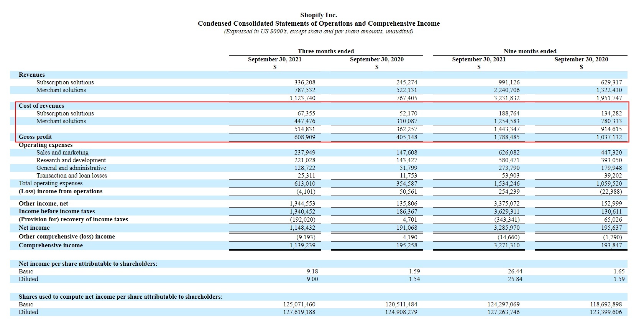Select other income value 1,344,553
The height and width of the screenshot is (324, 644).
pyautogui.click(x=302, y=204)
